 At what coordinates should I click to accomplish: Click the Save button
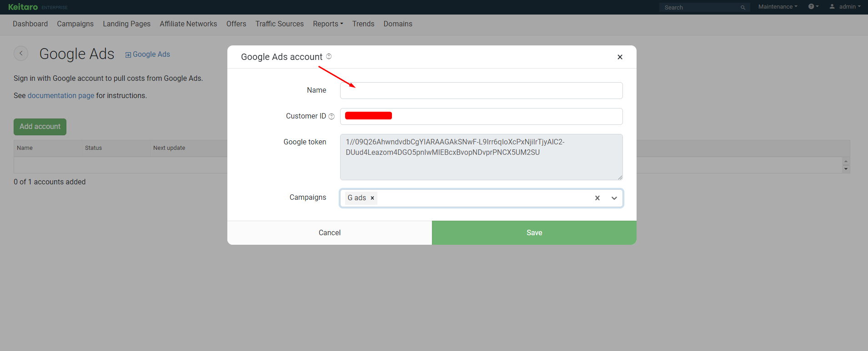click(534, 232)
